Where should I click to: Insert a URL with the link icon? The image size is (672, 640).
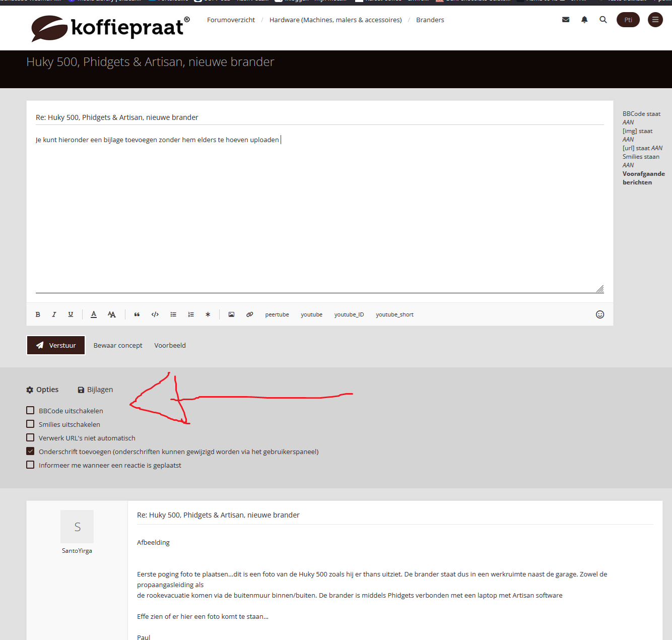coord(249,314)
